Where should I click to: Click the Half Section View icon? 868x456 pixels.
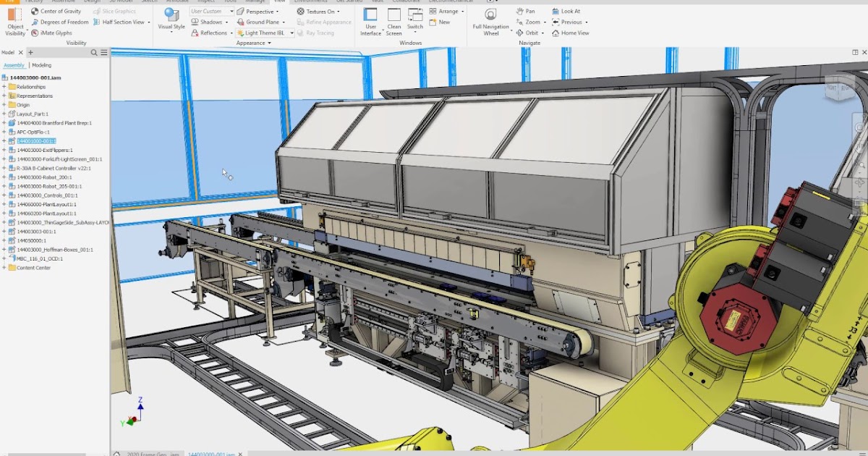click(x=97, y=22)
